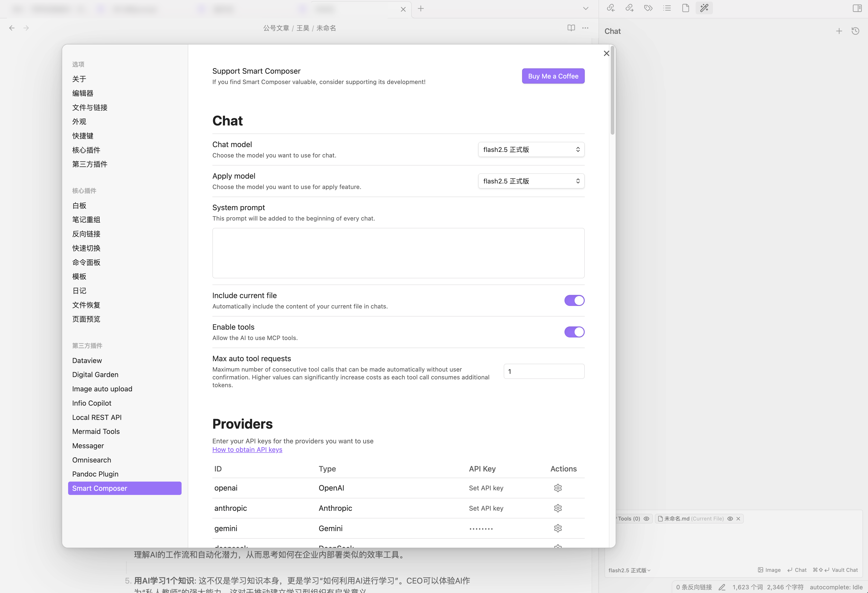Open 外观 appearance settings

[79, 122]
